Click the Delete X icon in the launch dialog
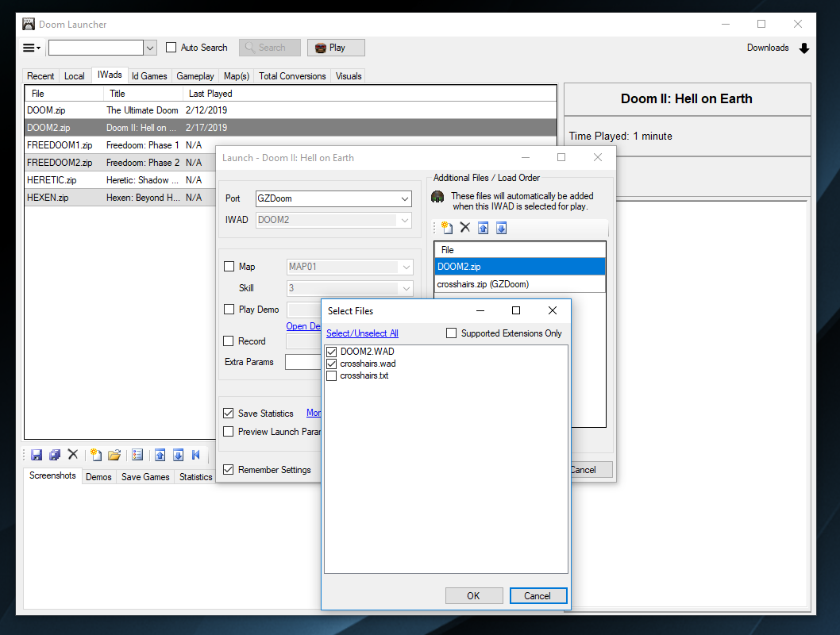Screen dimensions: 840x635 [x=465, y=228]
